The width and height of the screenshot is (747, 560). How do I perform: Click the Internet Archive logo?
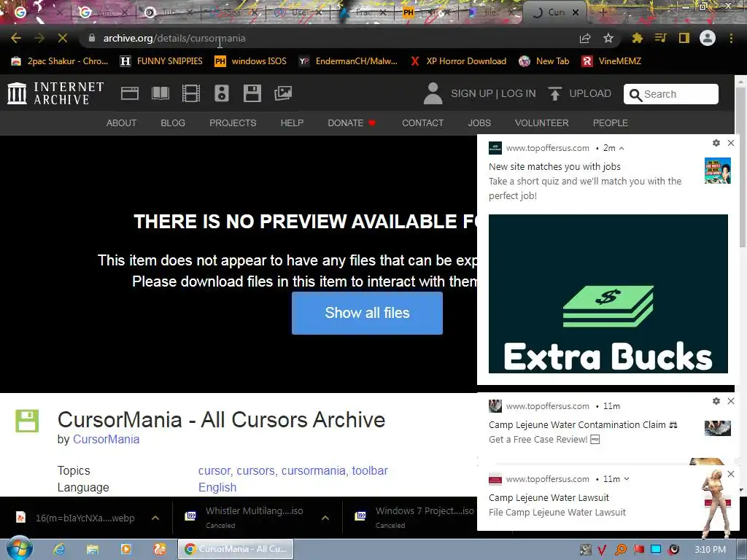click(x=55, y=93)
